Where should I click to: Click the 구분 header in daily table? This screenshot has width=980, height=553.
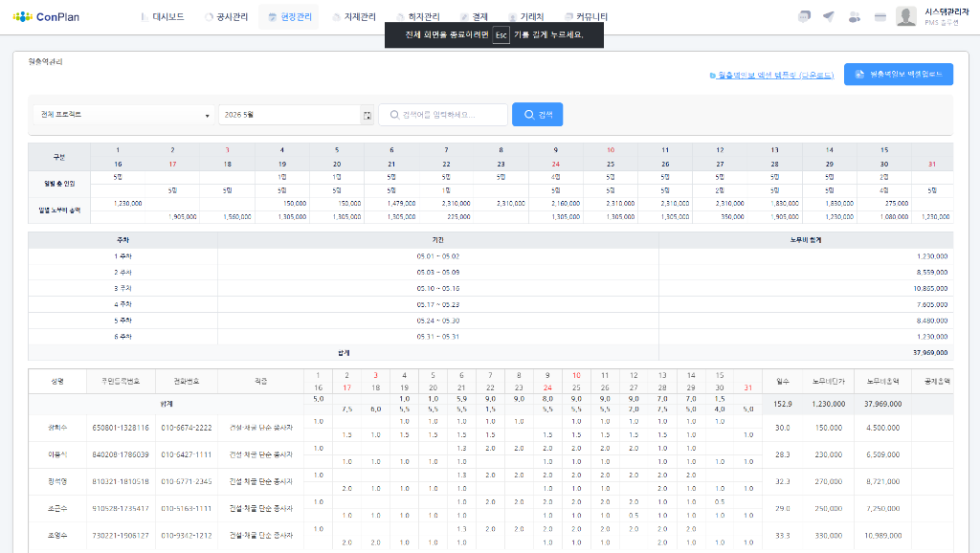click(x=59, y=157)
